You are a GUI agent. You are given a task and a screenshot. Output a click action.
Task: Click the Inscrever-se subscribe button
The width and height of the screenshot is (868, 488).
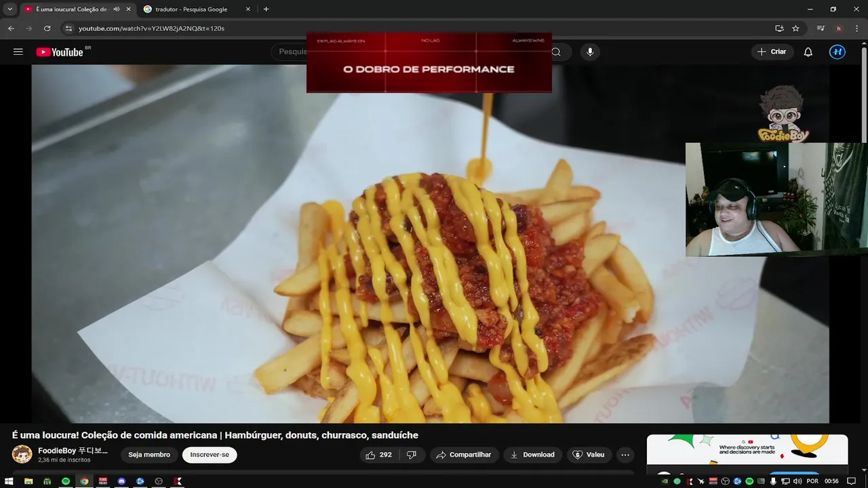(x=210, y=455)
